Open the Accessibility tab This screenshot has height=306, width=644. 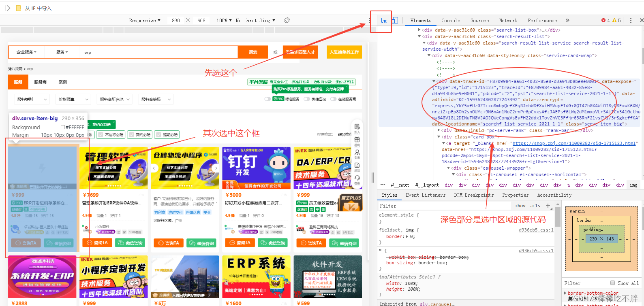pyautogui.click(x=554, y=195)
